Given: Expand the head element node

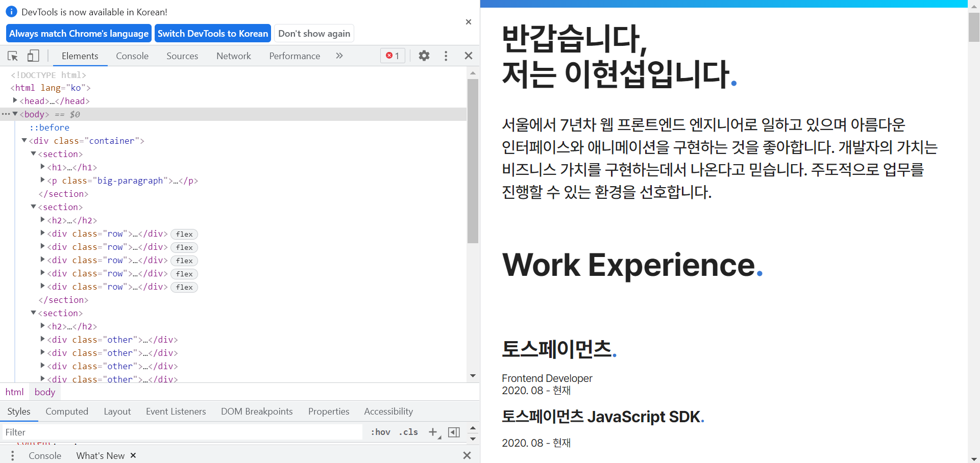Looking at the screenshot, I should [15, 100].
